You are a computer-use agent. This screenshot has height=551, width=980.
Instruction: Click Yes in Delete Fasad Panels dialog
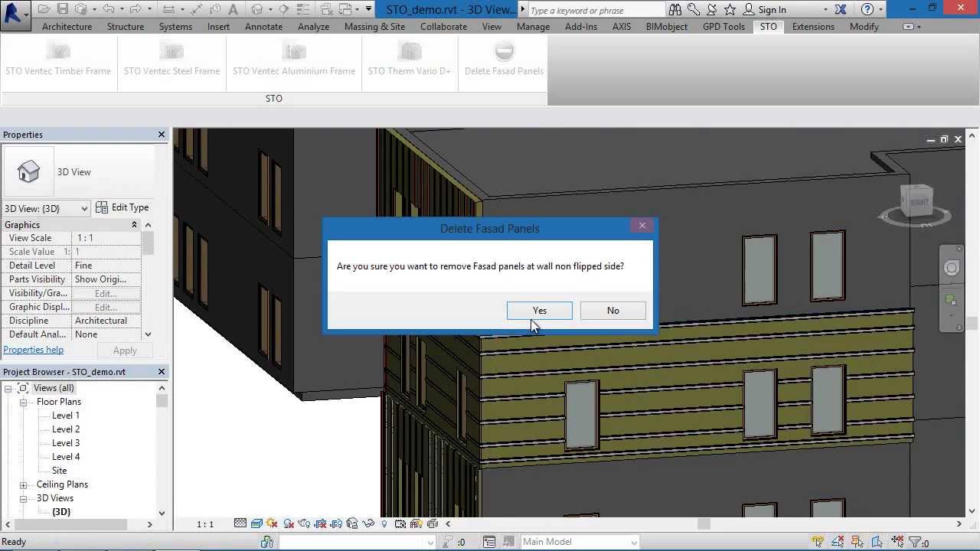[x=540, y=311]
